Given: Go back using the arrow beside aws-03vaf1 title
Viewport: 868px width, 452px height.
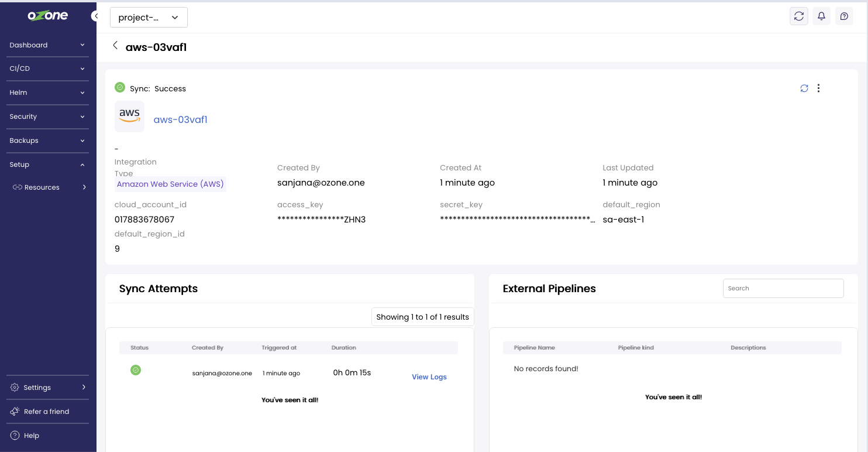Looking at the screenshot, I should tap(115, 46).
